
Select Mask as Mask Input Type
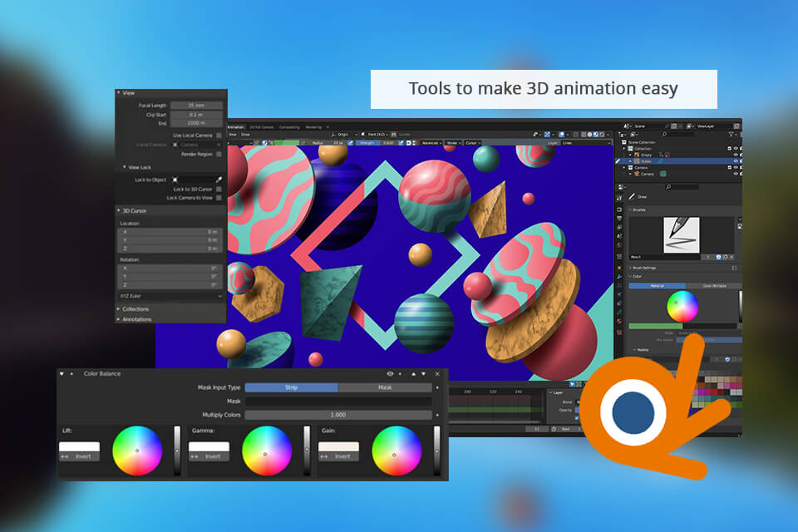point(385,387)
